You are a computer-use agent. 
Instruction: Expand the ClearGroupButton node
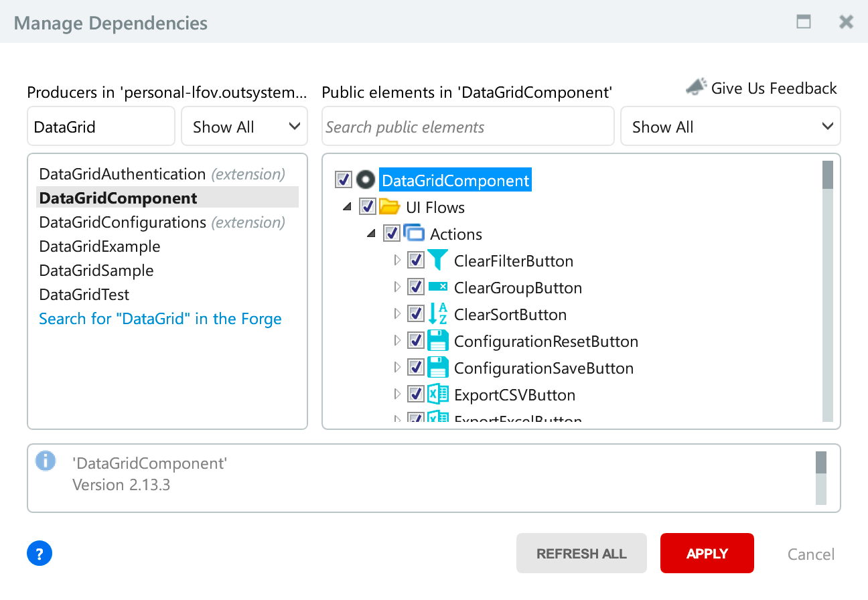click(397, 287)
